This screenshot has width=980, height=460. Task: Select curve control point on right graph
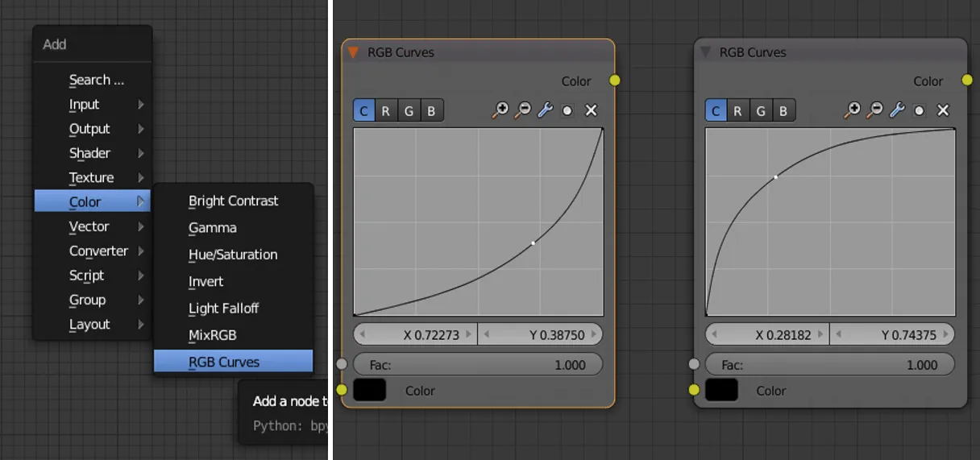click(x=775, y=176)
